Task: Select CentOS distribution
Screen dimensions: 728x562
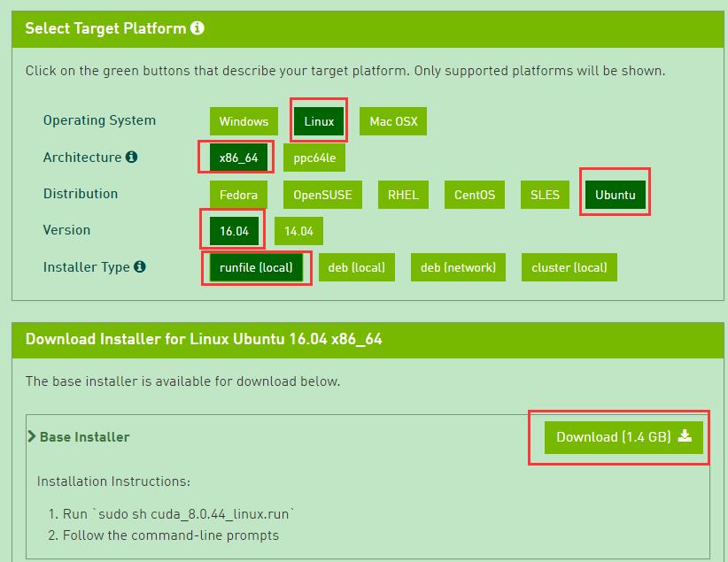Action: 474,195
